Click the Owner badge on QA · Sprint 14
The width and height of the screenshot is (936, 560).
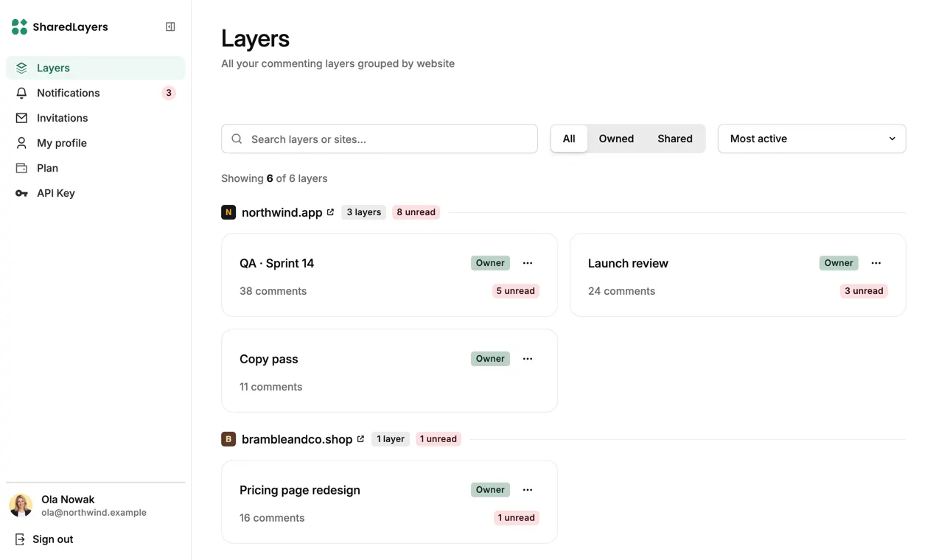[490, 263]
